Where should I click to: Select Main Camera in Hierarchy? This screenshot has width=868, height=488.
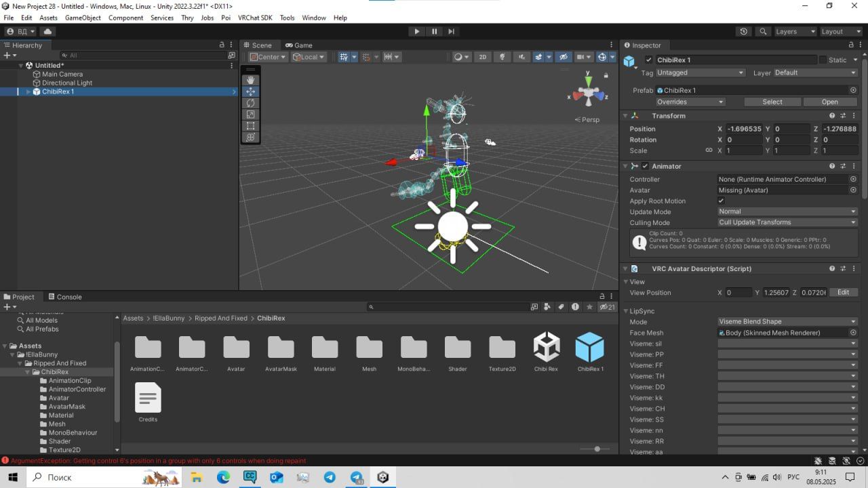tap(62, 75)
